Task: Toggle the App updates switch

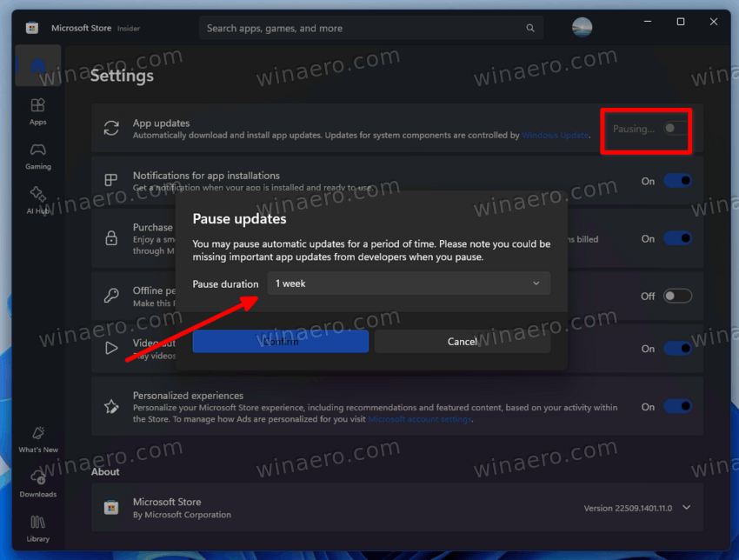Action: coord(676,129)
